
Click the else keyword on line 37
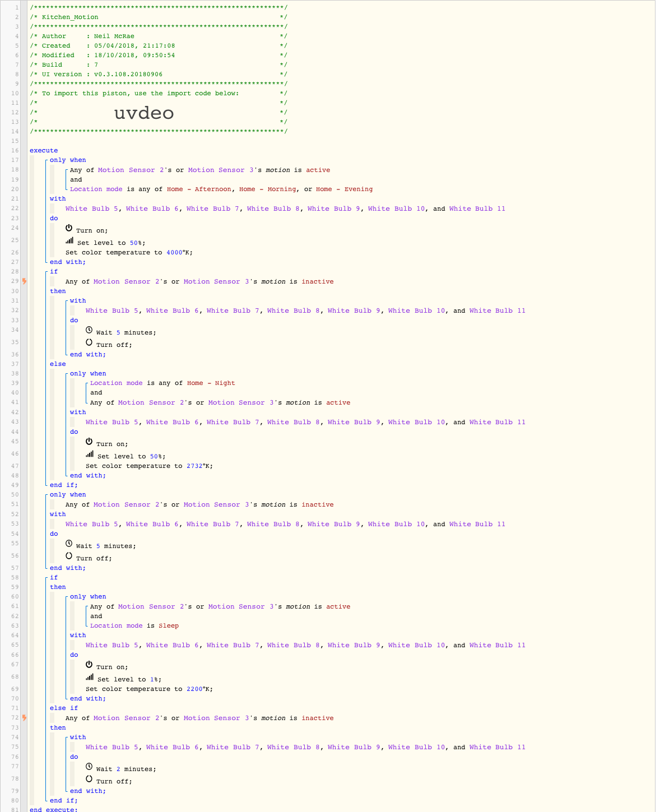[x=58, y=364]
